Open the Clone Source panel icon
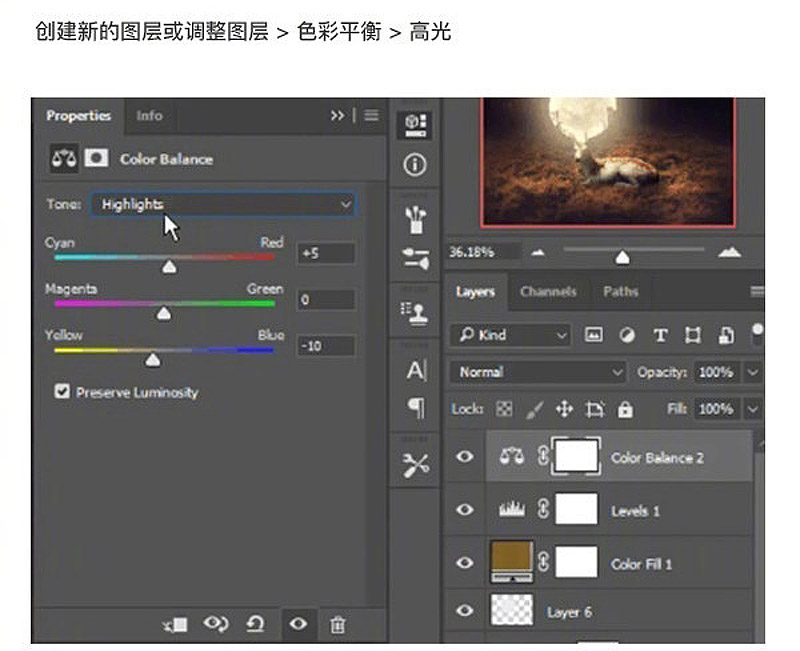The height and width of the screenshot is (651, 800). click(415, 313)
